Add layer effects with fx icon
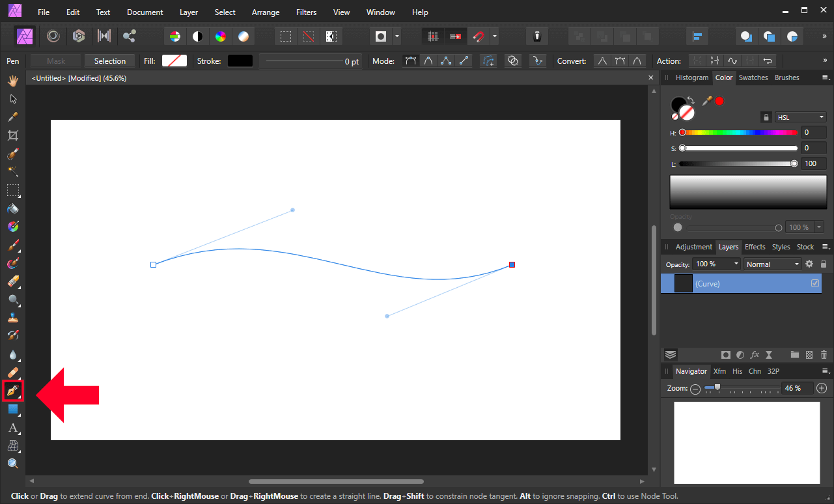Viewport: 834px width, 504px height. tap(755, 355)
